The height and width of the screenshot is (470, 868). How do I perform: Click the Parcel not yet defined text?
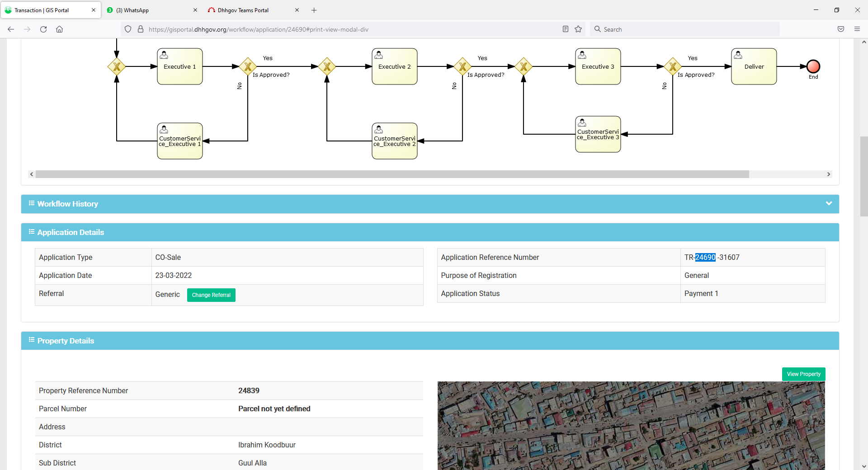(x=274, y=409)
